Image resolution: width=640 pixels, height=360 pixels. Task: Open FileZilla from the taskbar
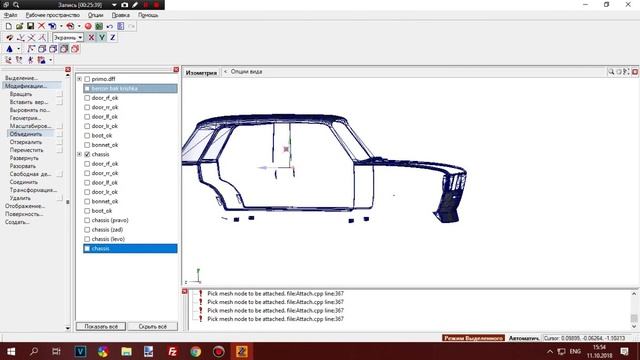tap(172, 351)
